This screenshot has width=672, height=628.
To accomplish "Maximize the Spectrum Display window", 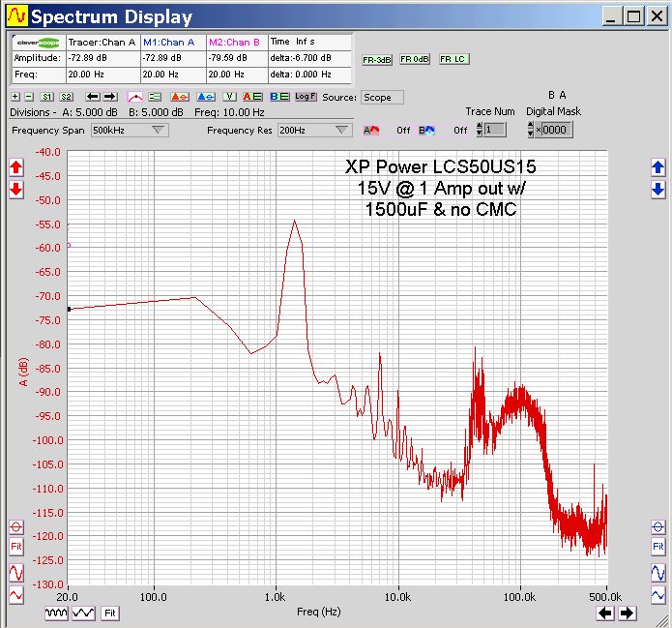I will click(x=634, y=16).
